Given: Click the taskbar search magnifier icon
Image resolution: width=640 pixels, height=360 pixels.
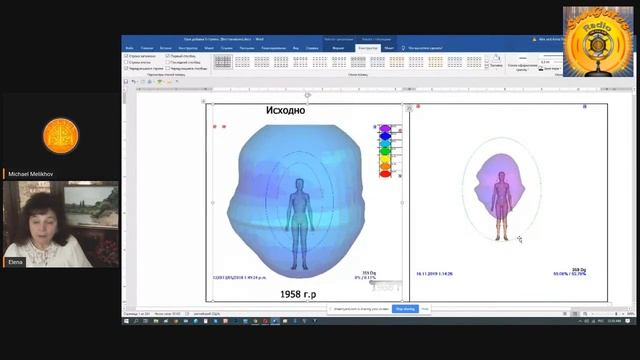Looking at the screenshot, I should click(x=136, y=321).
